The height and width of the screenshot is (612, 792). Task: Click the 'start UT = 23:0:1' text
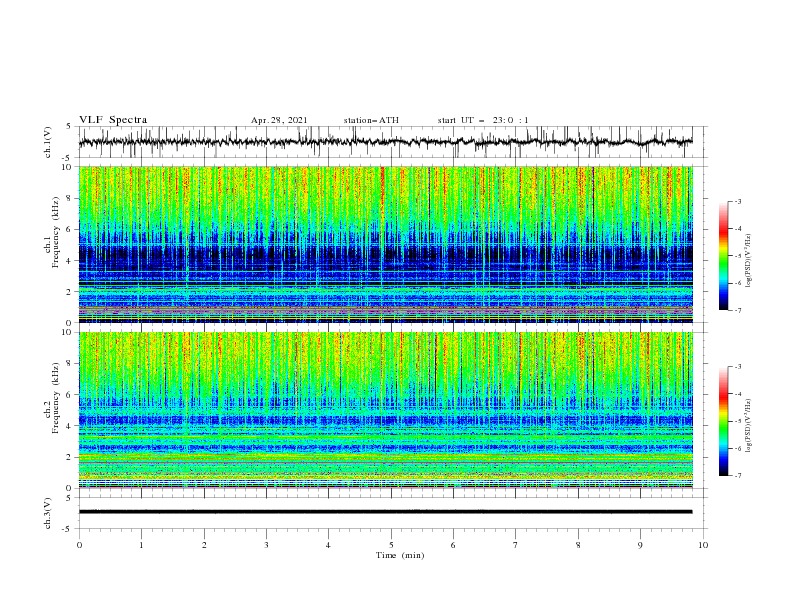[483, 120]
